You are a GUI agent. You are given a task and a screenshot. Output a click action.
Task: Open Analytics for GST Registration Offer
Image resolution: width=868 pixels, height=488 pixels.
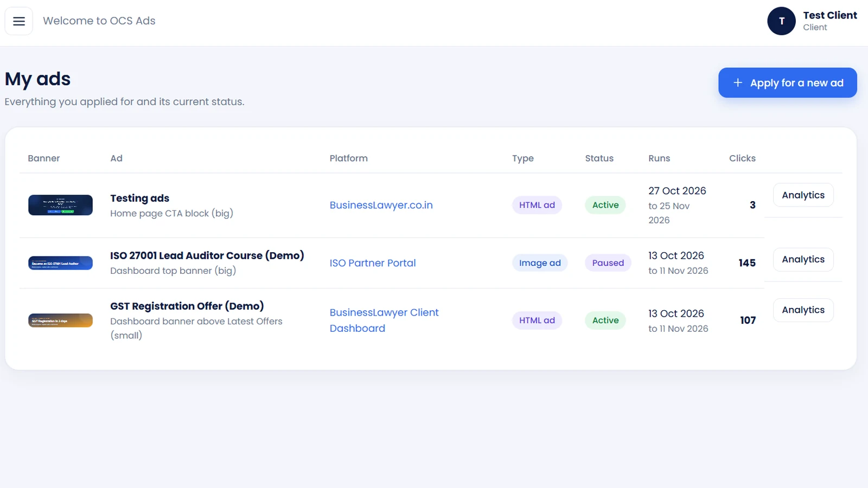coord(803,310)
